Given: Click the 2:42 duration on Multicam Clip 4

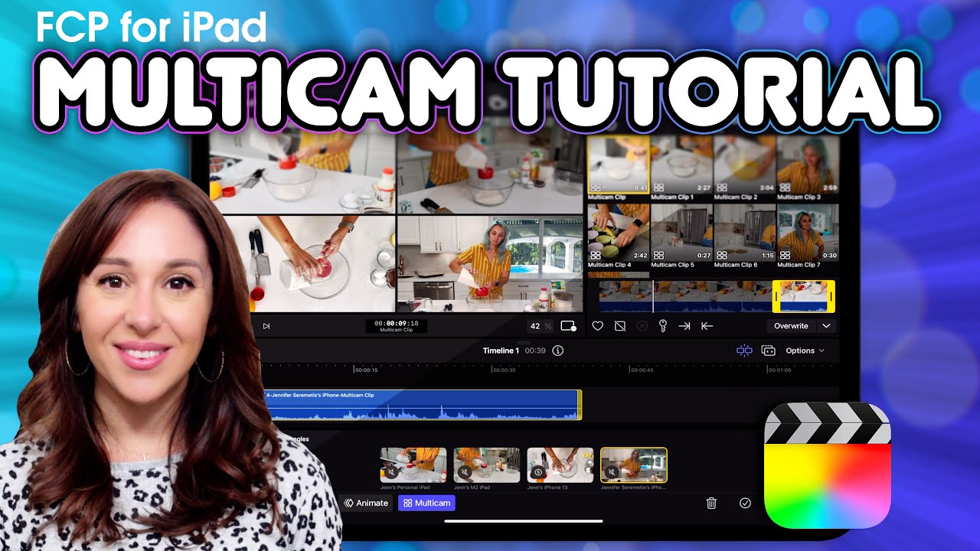Looking at the screenshot, I should pos(641,256).
